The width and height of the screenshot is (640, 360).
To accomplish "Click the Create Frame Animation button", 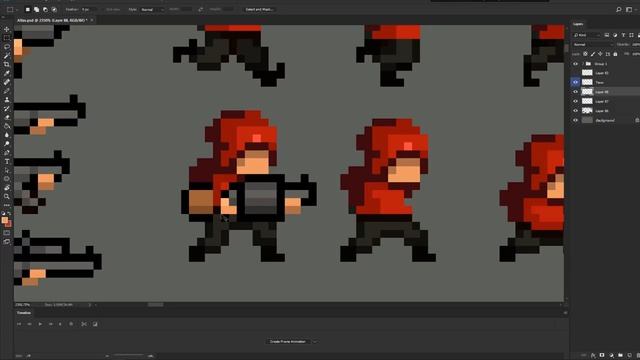I will pyautogui.click(x=288, y=342).
